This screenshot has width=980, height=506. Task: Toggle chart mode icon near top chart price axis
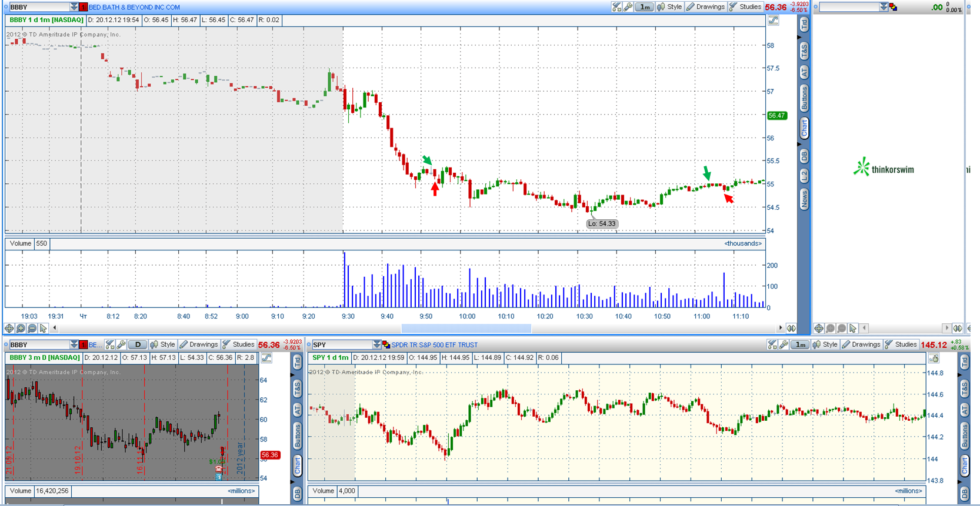click(x=774, y=20)
